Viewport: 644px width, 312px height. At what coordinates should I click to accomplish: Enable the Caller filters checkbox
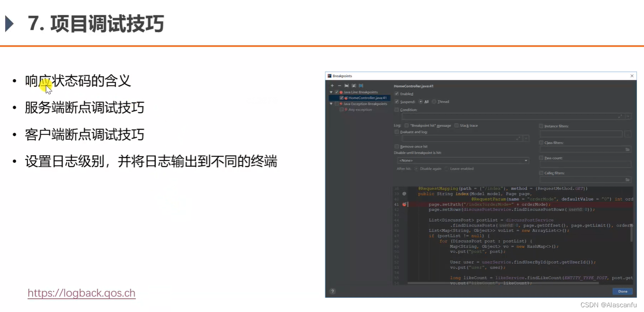click(541, 173)
